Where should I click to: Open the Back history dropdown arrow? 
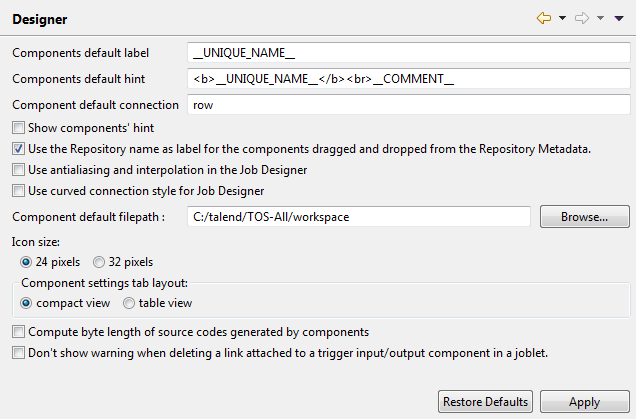click(562, 18)
